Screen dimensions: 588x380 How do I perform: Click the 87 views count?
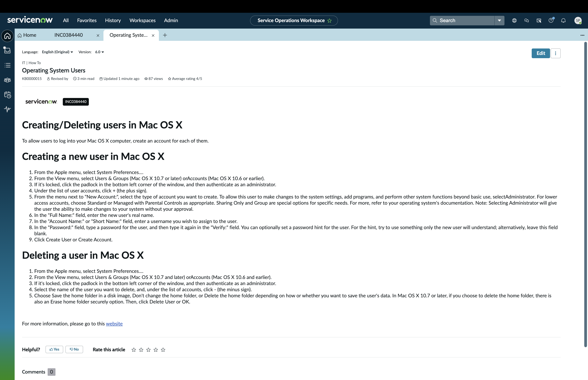click(153, 79)
